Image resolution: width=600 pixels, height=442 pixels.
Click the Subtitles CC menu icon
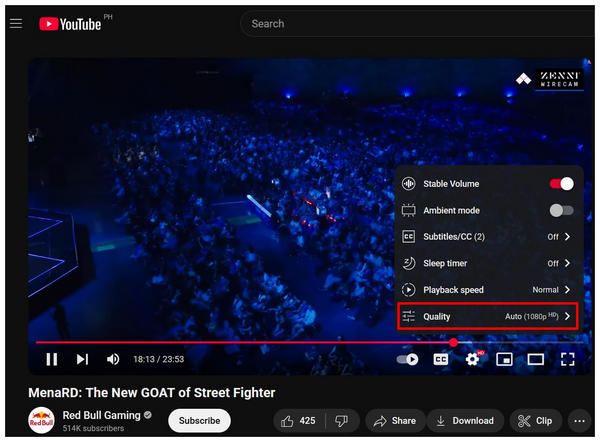(408, 237)
